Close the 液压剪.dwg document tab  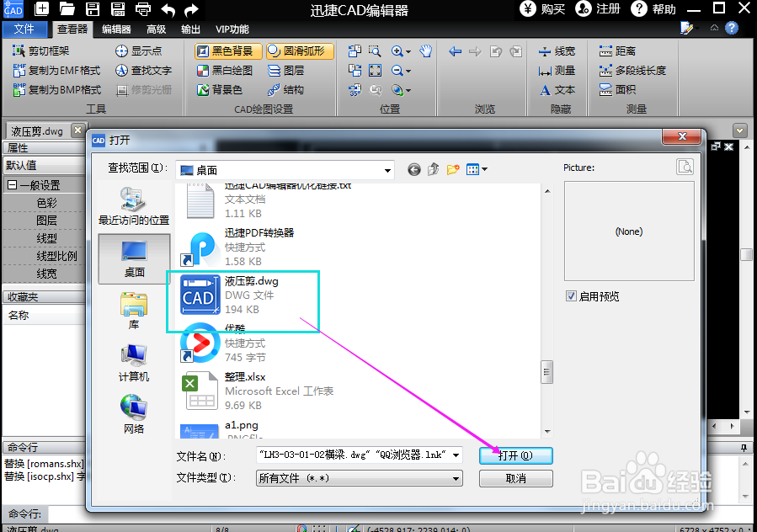click(77, 130)
